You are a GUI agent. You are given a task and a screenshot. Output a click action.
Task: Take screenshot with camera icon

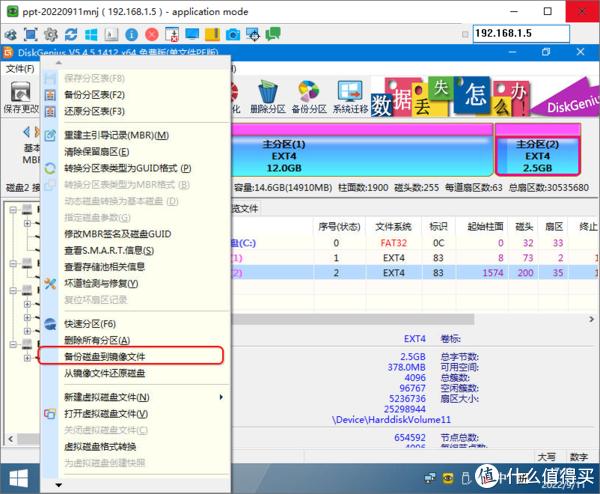point(233,35)
